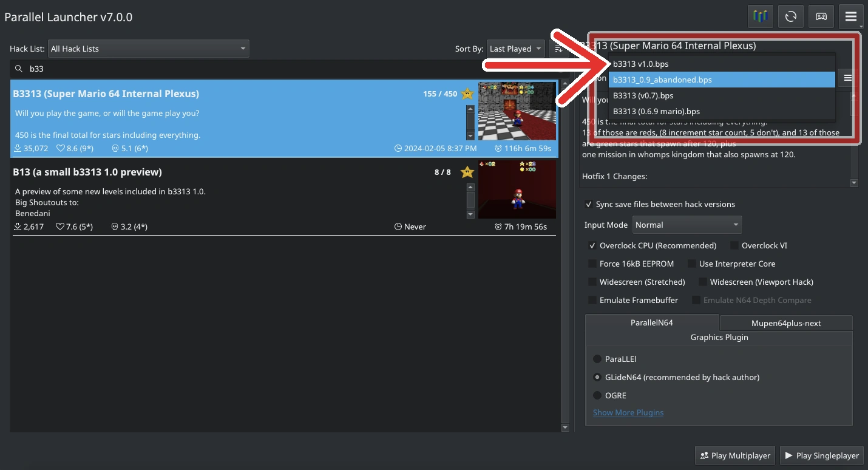Viewport: 868px width, 470px height.
Task: Open the version options hamburger button
Action: pos(848,78)
